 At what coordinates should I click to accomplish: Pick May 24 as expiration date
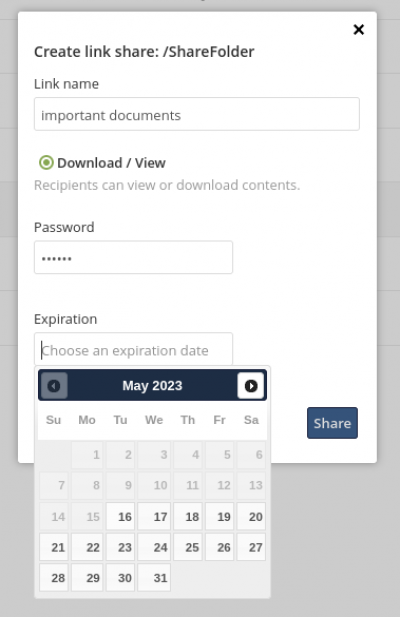click(x=154, y=547)
